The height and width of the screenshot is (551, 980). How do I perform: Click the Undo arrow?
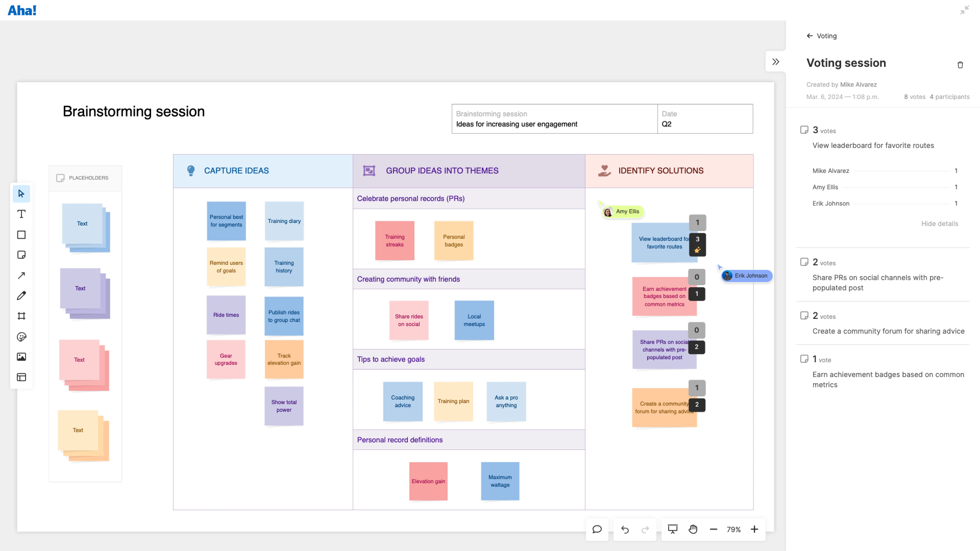tap(625, 529)
